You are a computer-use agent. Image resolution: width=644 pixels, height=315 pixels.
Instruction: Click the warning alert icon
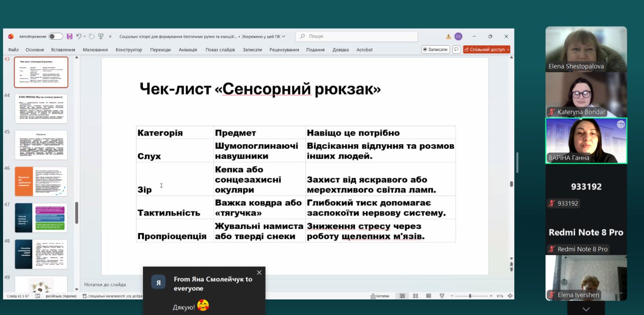tap(448, 36)
